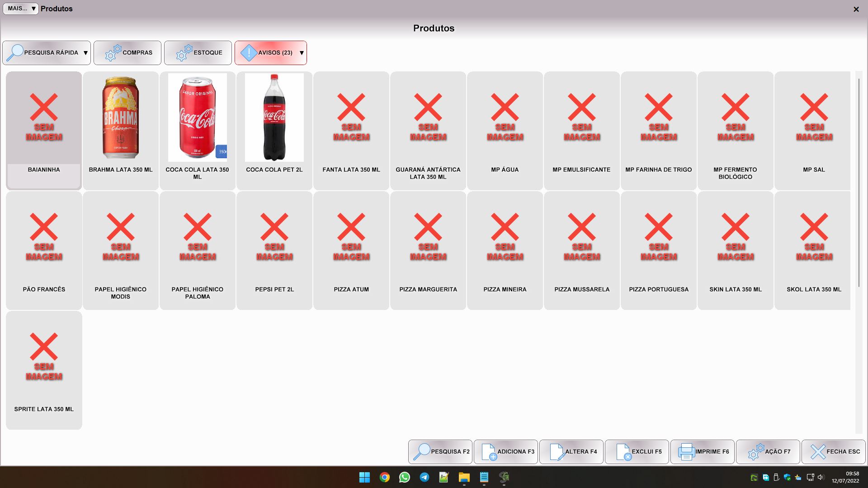Select the Pizza Mussarela product tile
The image size is (868, 488).
pyautogui.click(x=582, y=250)
